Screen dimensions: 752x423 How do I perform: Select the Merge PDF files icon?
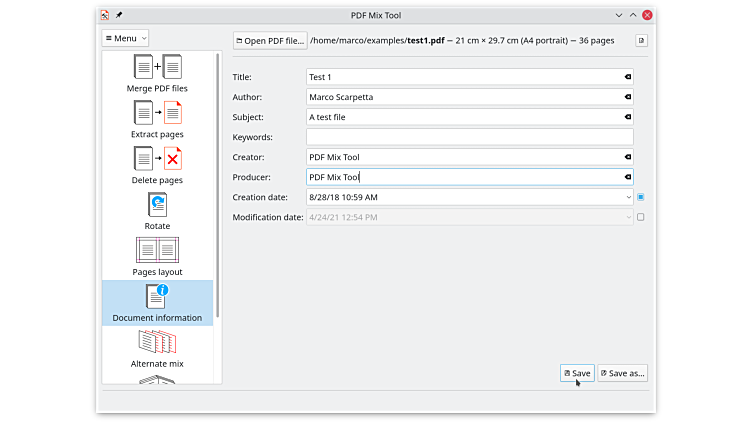[x=157, y=68]
